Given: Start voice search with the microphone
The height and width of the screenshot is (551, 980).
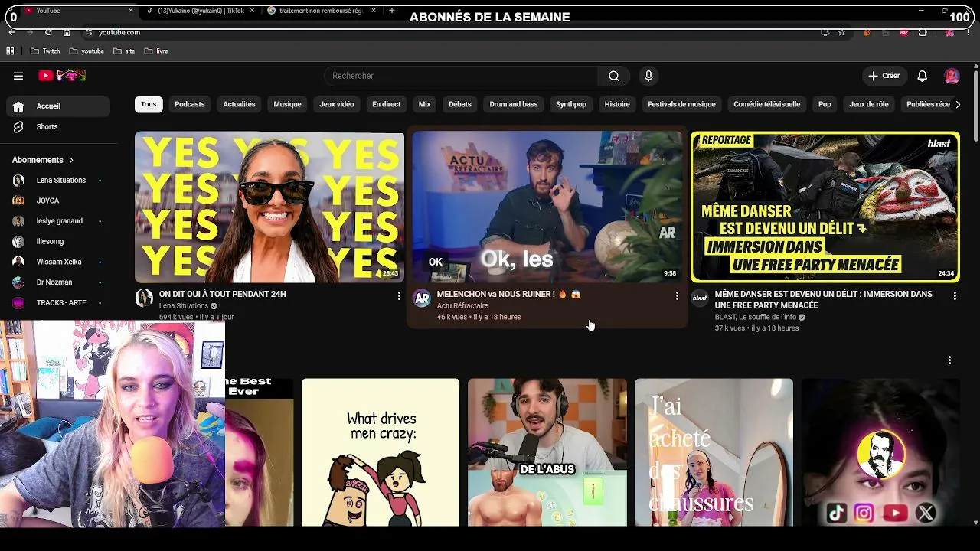Looking at the screenshot, I should point(648,76).
